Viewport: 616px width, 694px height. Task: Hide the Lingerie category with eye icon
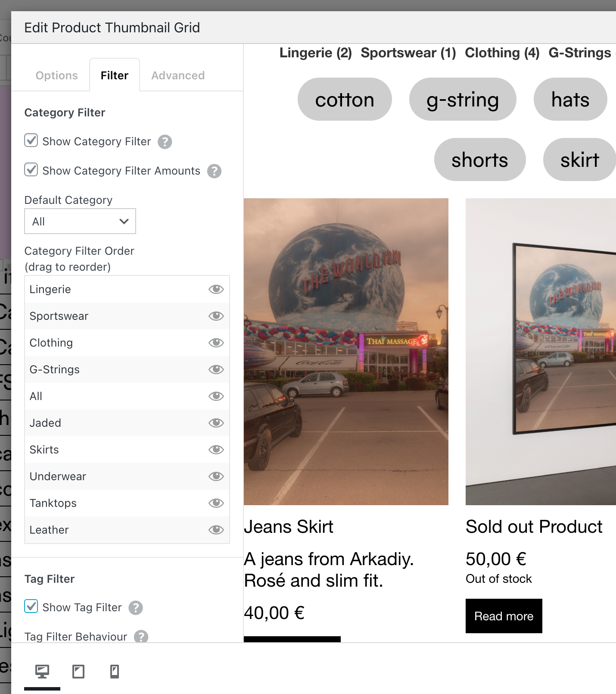pyautogui.click(x=216, y=289)
